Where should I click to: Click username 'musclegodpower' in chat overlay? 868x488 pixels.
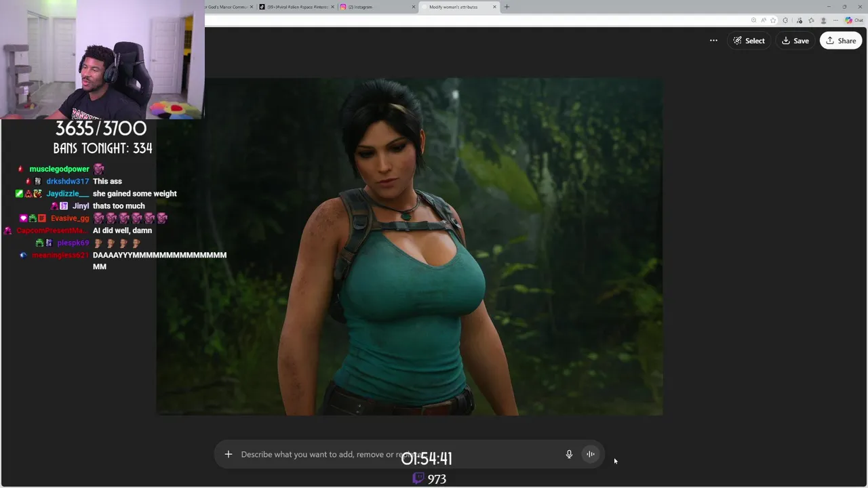coord(60,169)
